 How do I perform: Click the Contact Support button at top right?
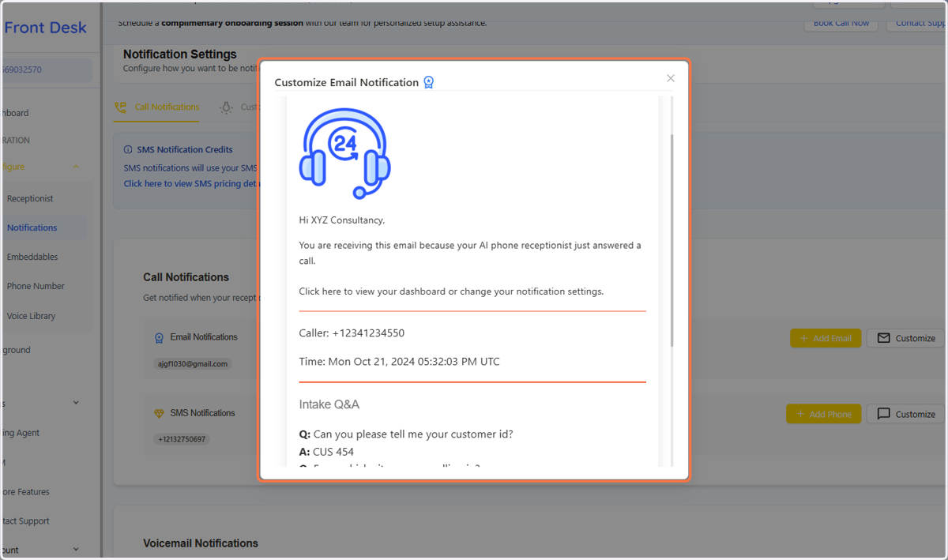pyautogui.click(x=918, y=23)
